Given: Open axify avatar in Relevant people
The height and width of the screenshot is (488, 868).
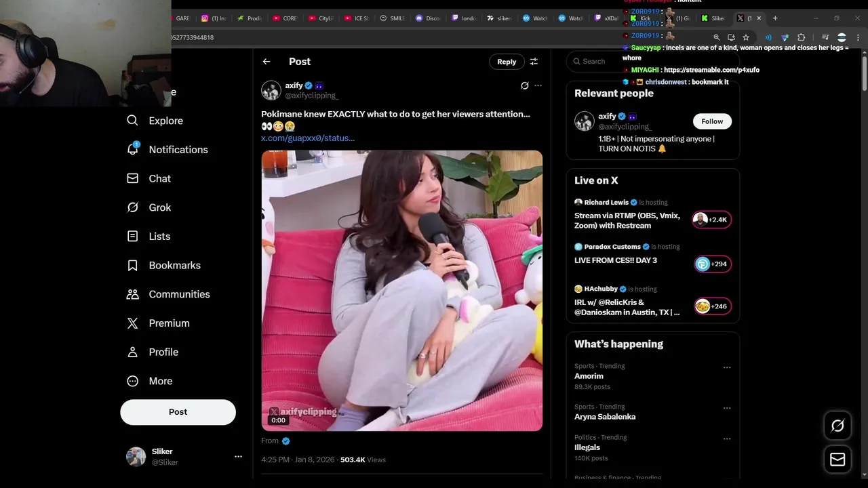Looking at the screenshot, I should click(585, 121).
